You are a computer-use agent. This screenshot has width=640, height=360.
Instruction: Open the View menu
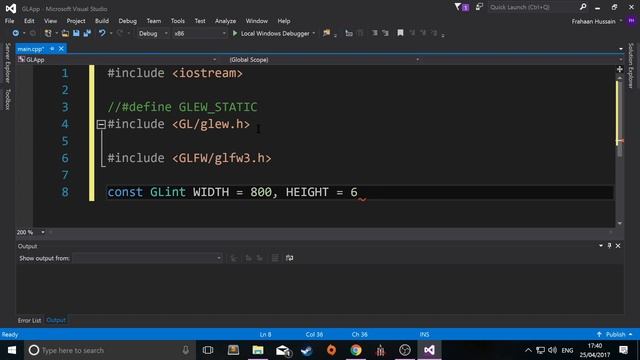click(50, 21)
